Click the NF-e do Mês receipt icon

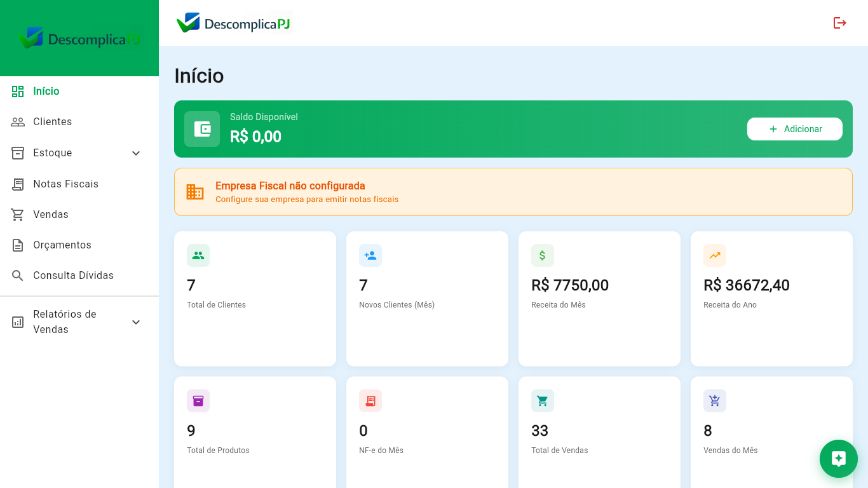pos(370,401)
